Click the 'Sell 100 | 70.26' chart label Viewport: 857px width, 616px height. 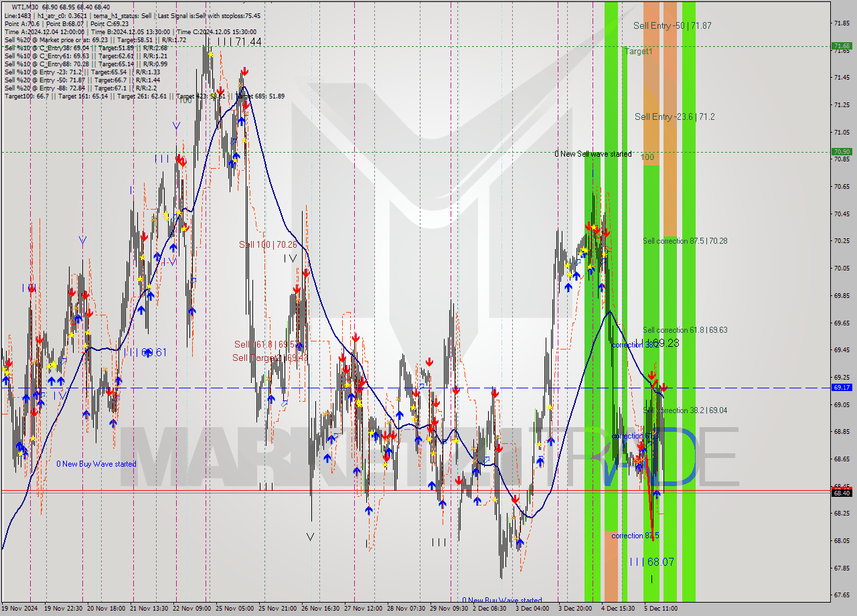click(268, 244)
